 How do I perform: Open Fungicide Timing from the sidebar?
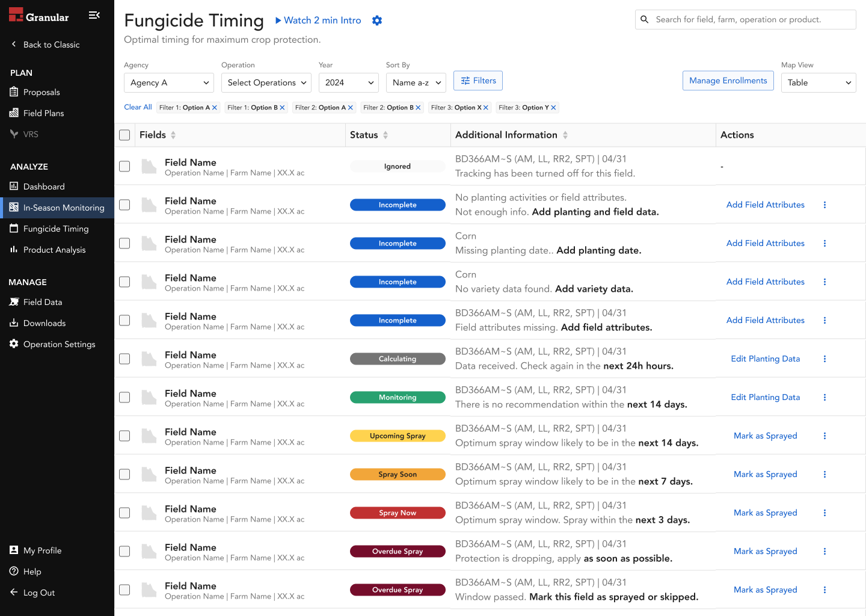(57, 229)
